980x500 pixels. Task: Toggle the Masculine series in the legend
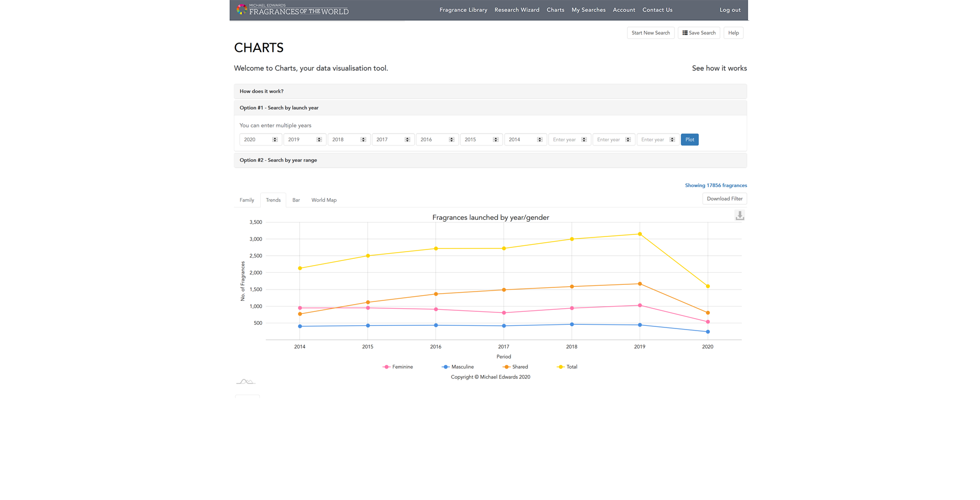[462, 367]
